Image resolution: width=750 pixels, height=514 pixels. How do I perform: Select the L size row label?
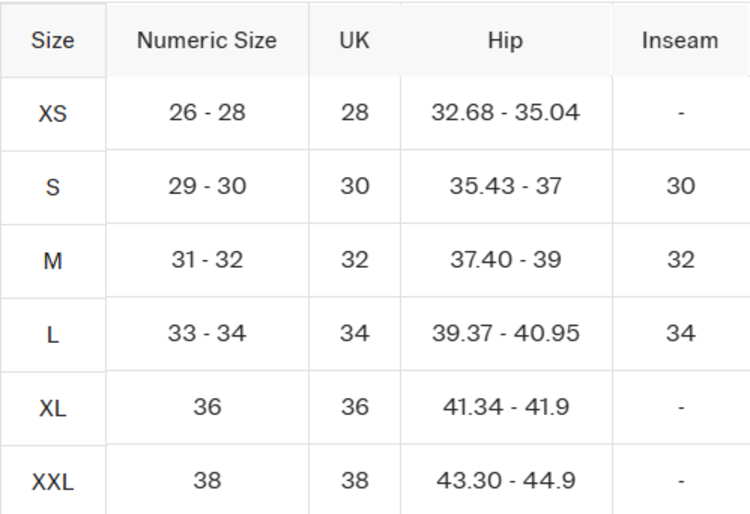point(52,334)
